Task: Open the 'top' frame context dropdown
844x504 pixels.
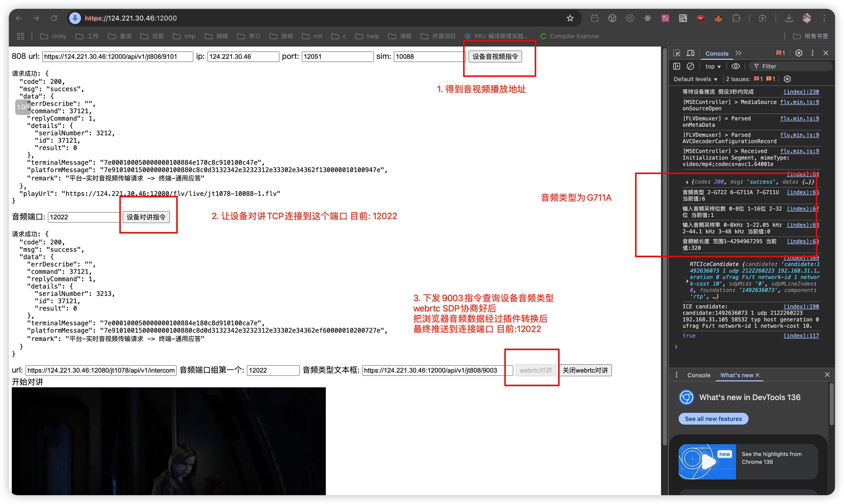Action: click(712, 66)
